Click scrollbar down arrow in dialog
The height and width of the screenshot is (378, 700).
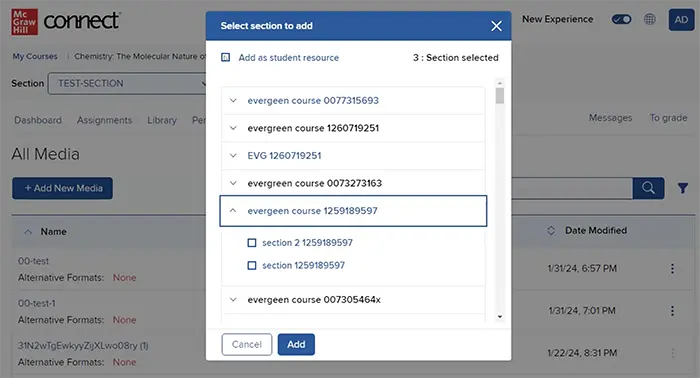point(500,317)
